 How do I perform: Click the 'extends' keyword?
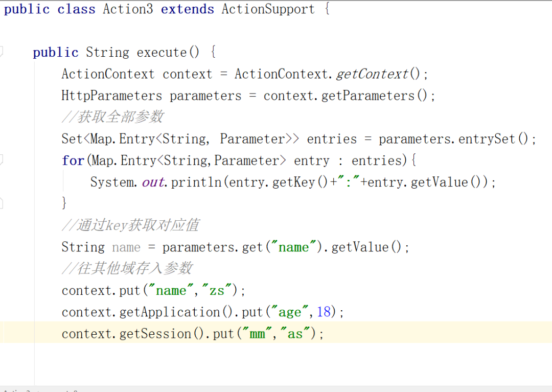click(187, 9)
